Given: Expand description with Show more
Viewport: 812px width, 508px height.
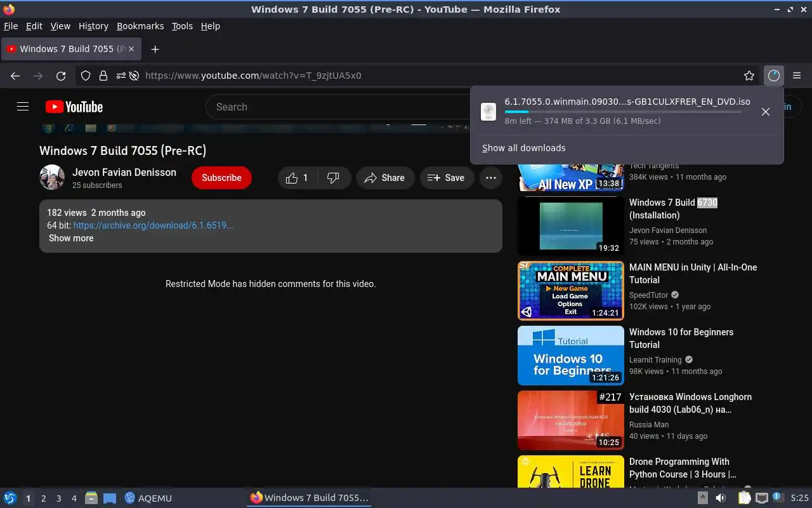Looking at the screenshot, I should (x=71, y=238).
